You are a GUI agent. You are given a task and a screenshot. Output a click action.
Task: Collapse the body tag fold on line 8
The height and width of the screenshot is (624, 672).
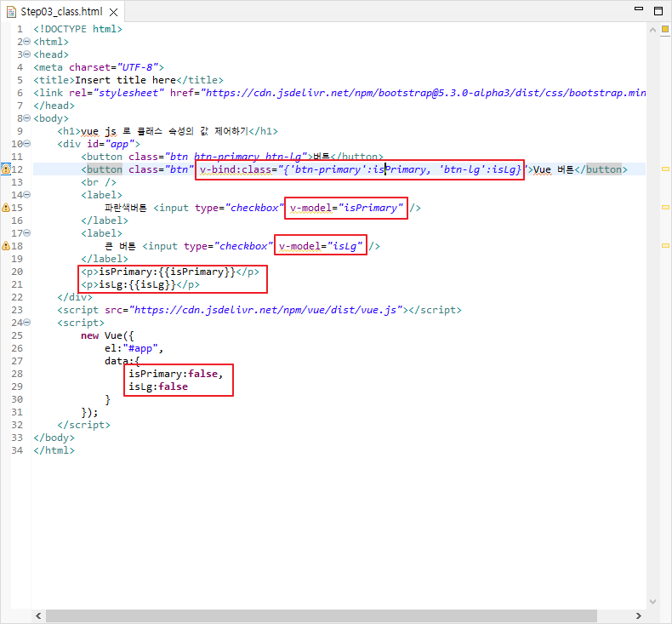pos(27,118)
